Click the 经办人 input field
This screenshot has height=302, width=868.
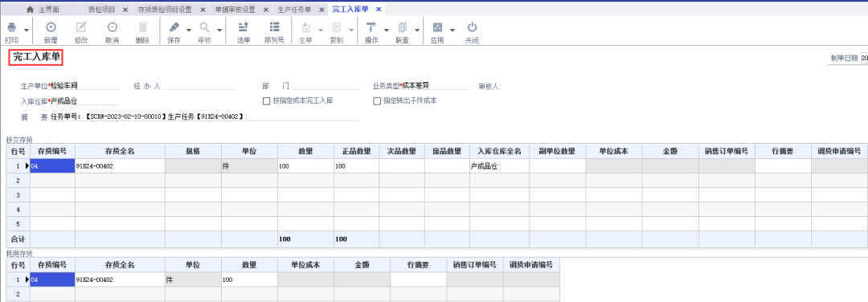click(x=199, y=86)
